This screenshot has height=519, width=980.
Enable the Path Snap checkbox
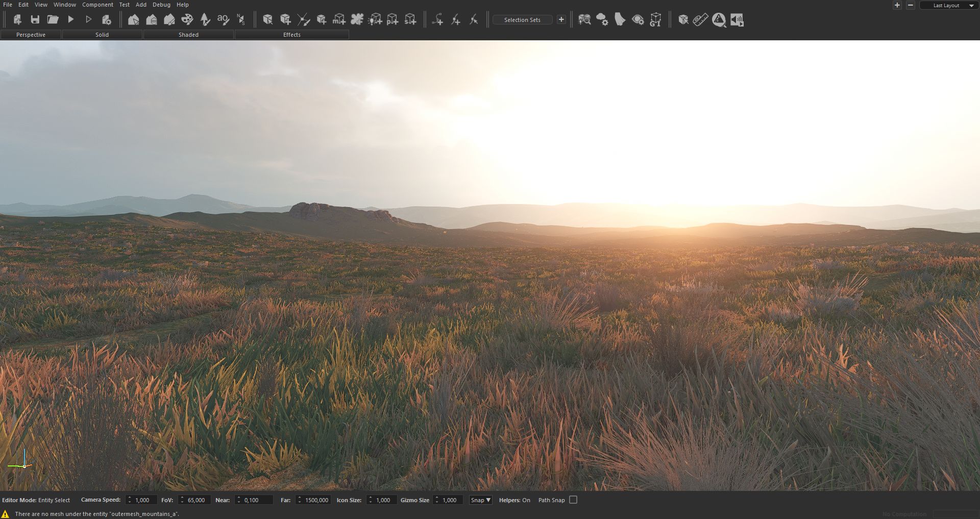click(x=573, y=500)
